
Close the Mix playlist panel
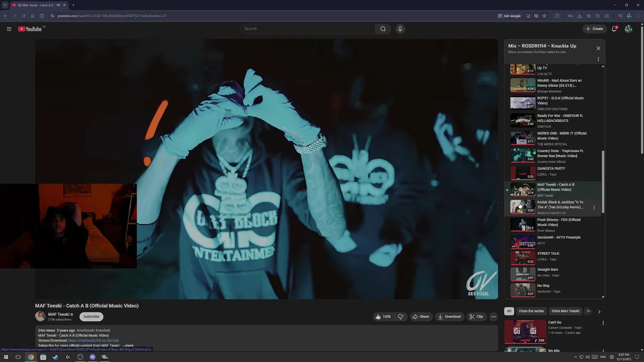(x=598, y=48)
